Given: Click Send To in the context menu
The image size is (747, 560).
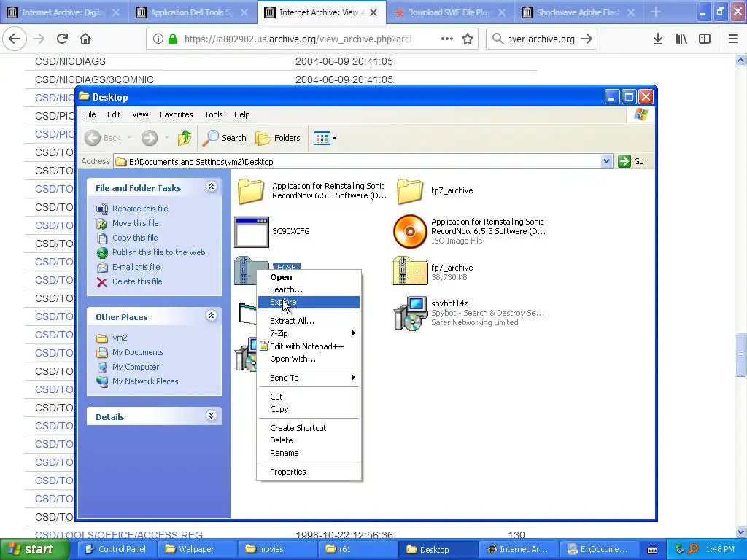Looking at the screenshot, I should click(x=309, y=378).
